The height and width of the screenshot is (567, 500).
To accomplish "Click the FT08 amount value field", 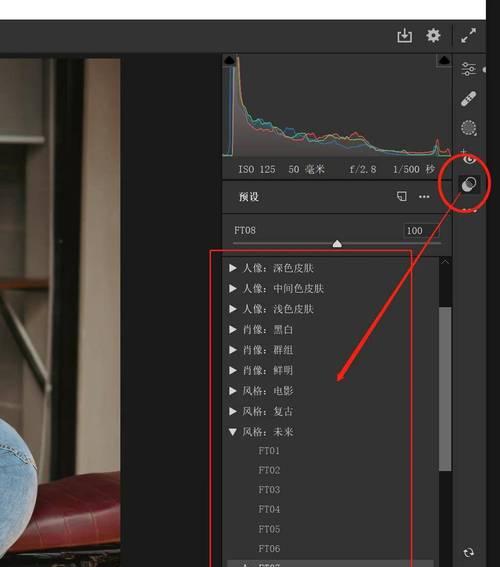I will 421,231.
